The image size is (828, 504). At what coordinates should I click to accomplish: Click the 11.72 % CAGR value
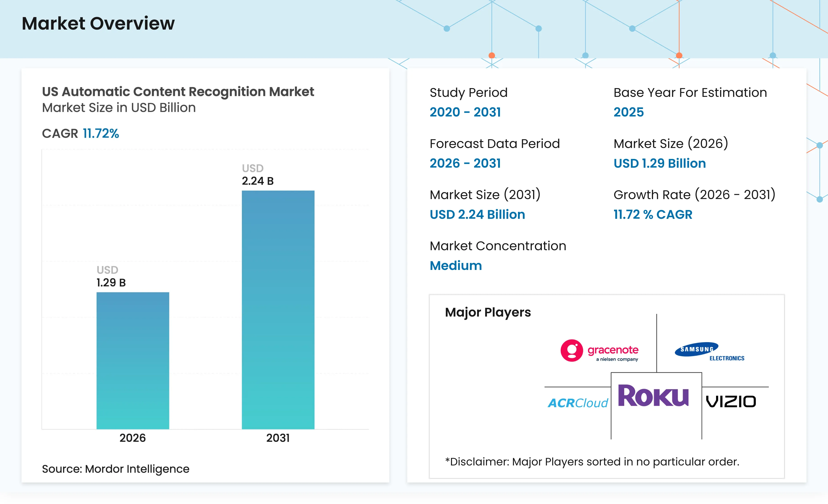pos(653,214)
